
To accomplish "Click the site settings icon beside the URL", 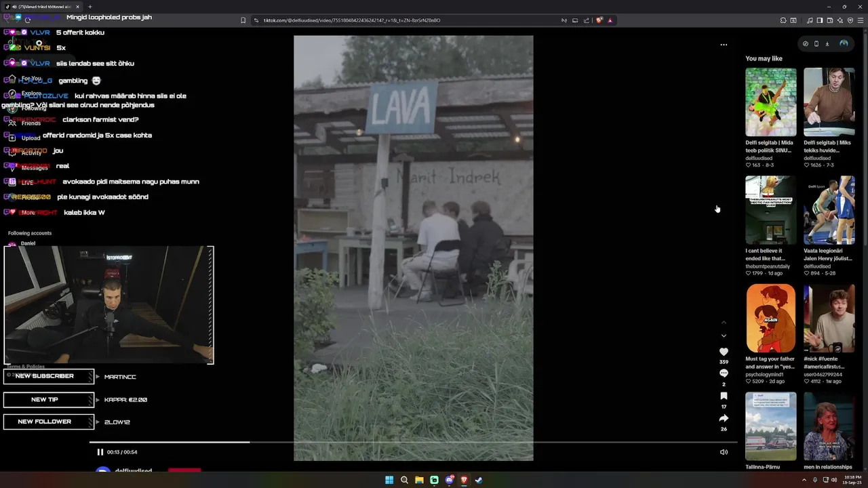I will point(256,20).
